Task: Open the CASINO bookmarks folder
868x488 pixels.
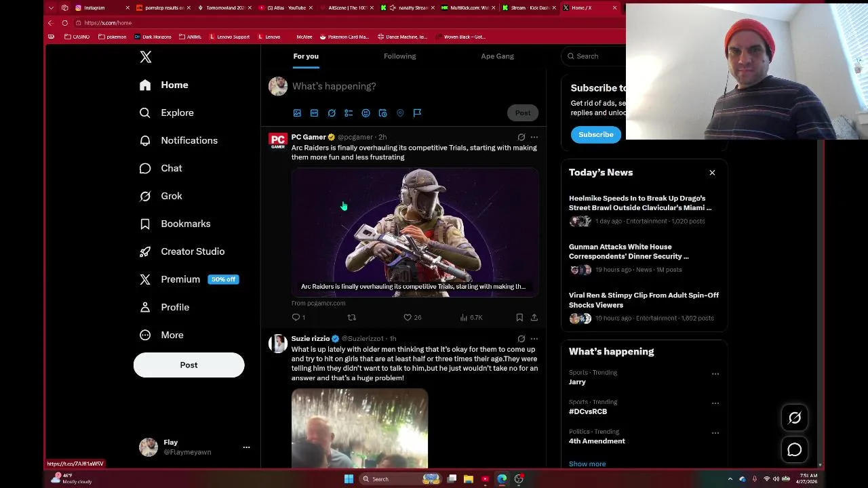Action: (77, 37)
